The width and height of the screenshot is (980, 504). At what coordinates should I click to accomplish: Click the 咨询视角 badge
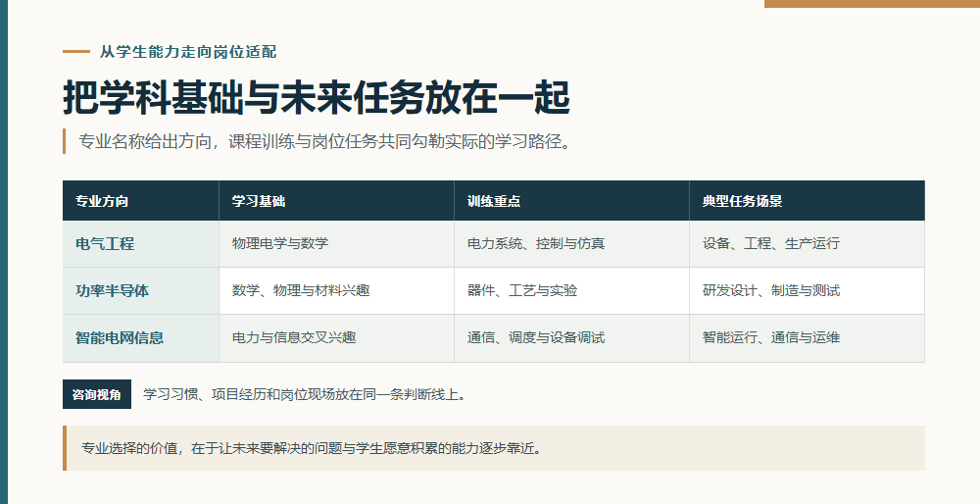97,394
